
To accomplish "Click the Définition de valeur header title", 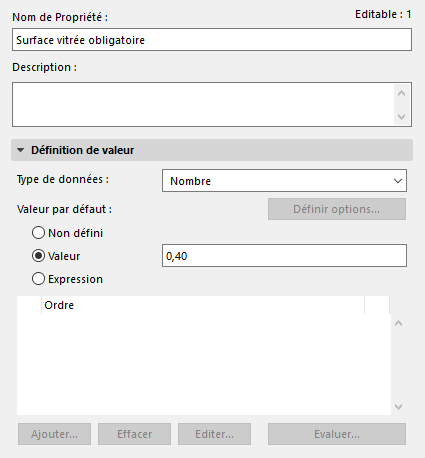I will tap(82, 150).
